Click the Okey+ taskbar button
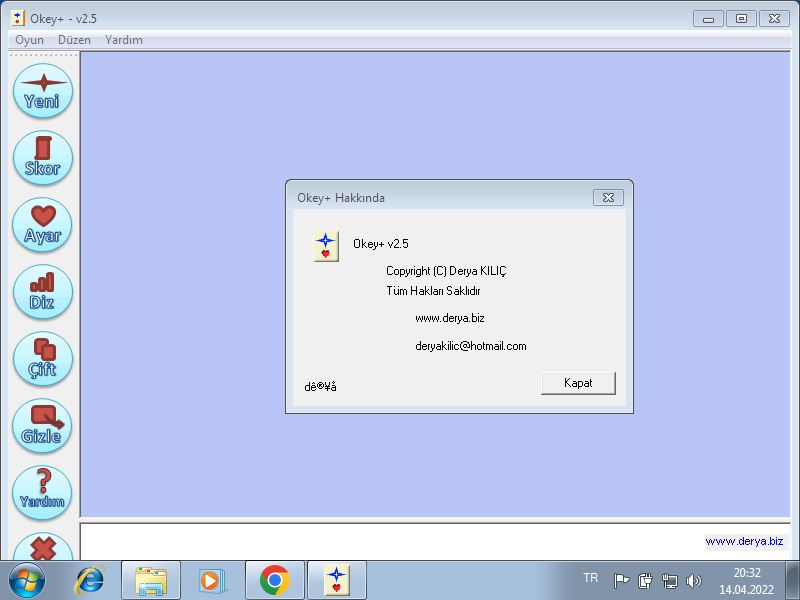Viewport: 800px width, 600px height. pyautogui.click(x=337, y=581)
